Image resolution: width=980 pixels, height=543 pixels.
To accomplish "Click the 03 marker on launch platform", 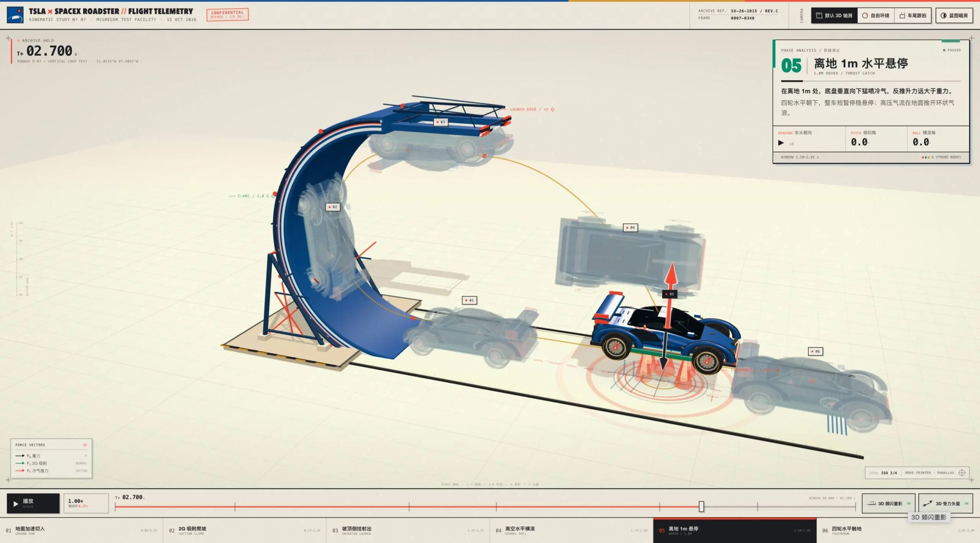I will 441,122.
